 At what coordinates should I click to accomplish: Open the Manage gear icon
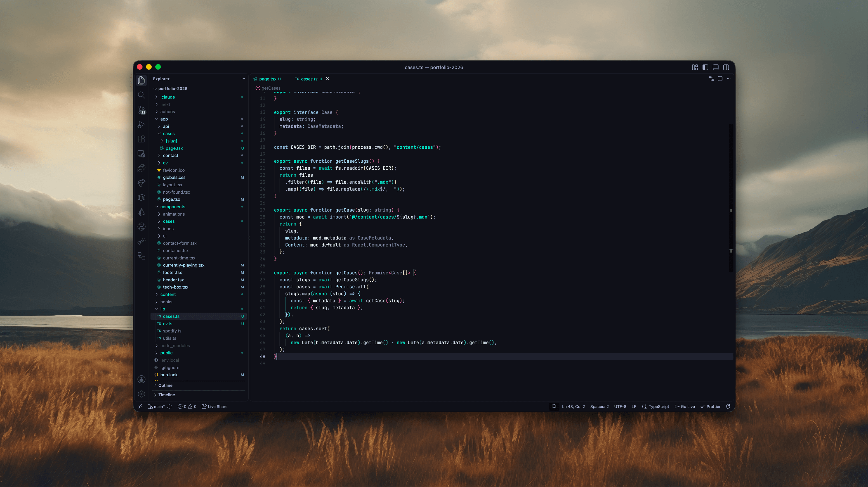[x=142, y=394]
